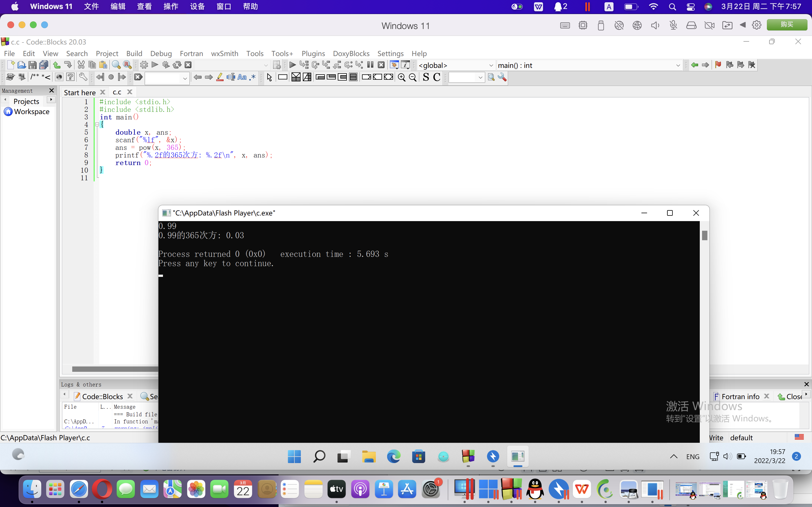Click the Build gear icon

144,65
